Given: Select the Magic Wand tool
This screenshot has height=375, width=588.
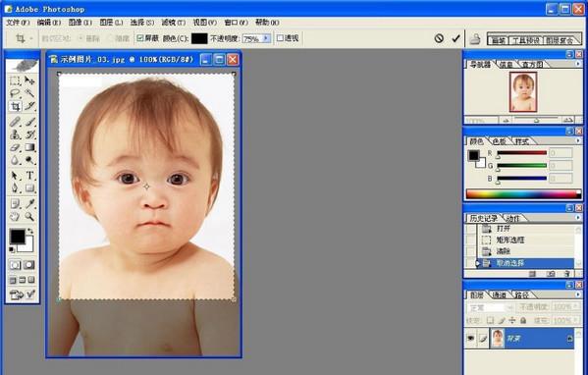Looking at the screenshot, I should 29,93.
